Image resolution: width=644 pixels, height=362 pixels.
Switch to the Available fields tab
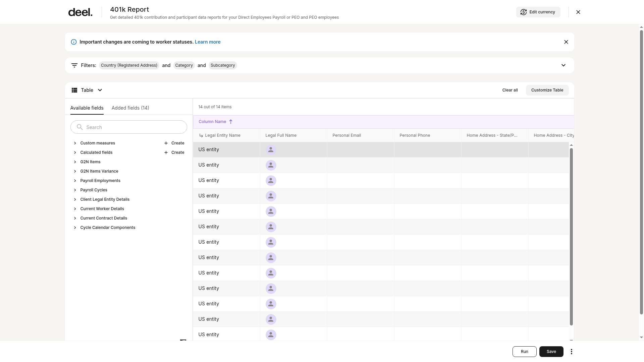click(87, 108)
